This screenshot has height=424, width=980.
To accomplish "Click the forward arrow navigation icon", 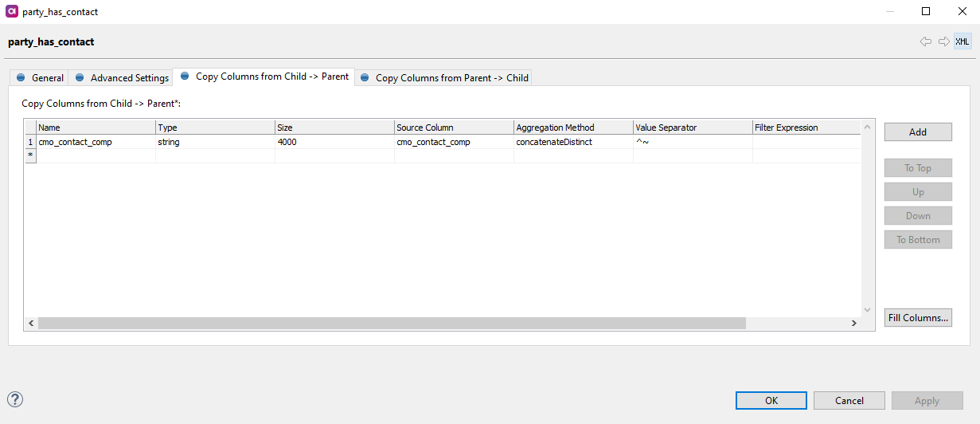I will pyautogui.click(x=944, y=41).
